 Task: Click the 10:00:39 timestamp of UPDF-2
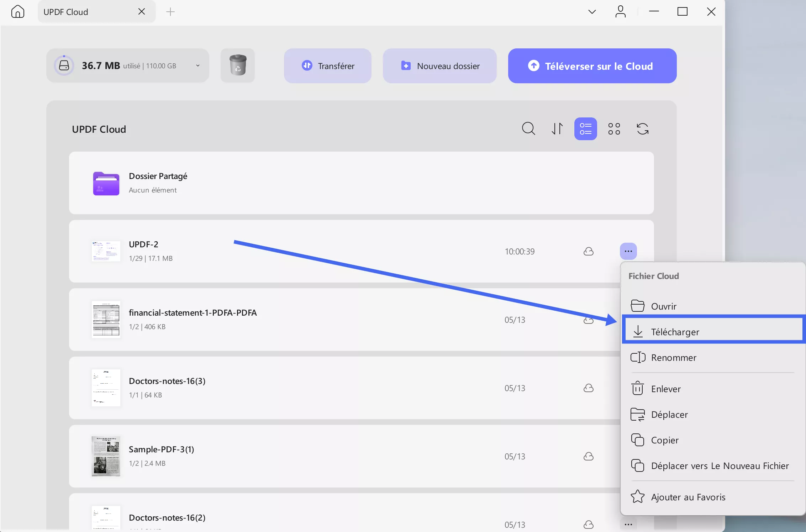pos(520,251)
